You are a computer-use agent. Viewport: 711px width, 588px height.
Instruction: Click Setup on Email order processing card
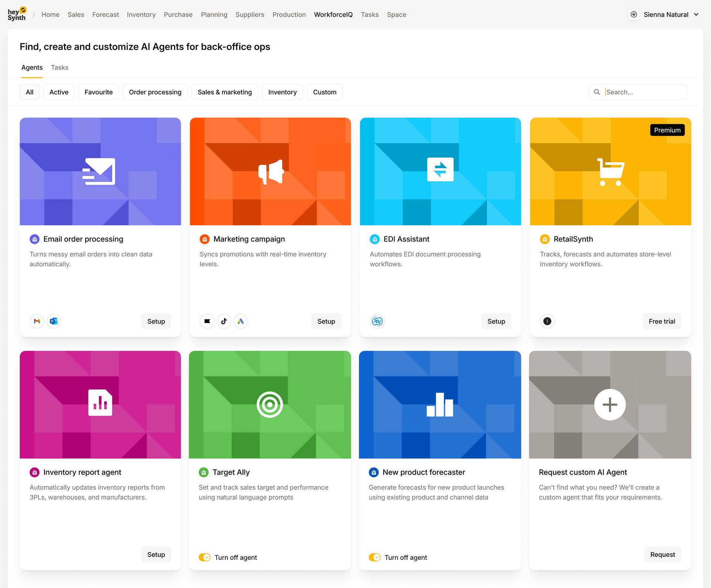click(x=156, y=321)
